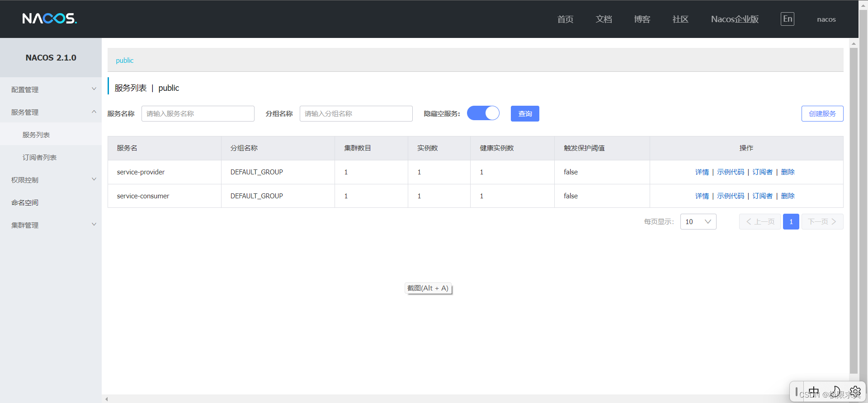The height and width of the screenshot is (403, 868).
Task: Click the scrollbar up arrow
Action: click(854, 44)
